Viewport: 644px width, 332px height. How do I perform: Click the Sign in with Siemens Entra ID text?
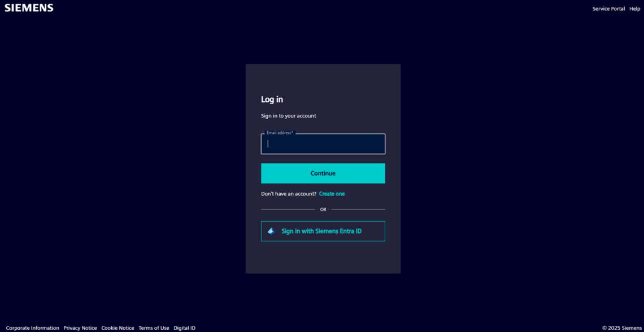[x=321, y=231]
